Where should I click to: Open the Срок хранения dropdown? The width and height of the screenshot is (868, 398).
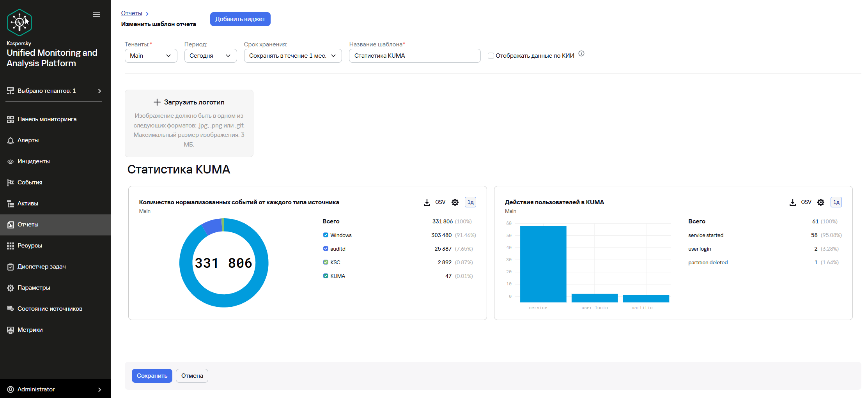click(293, 56)
